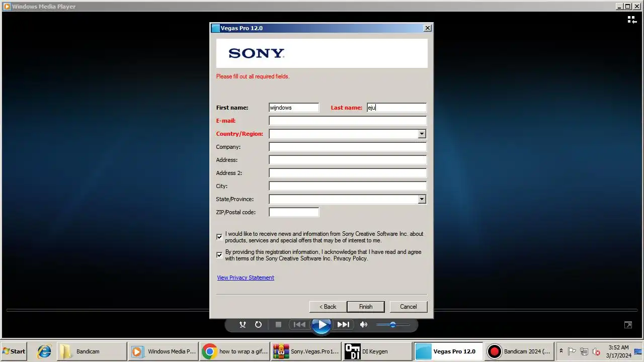
Task: Restore down the Windows Media Player window
Action: (627, 7)
